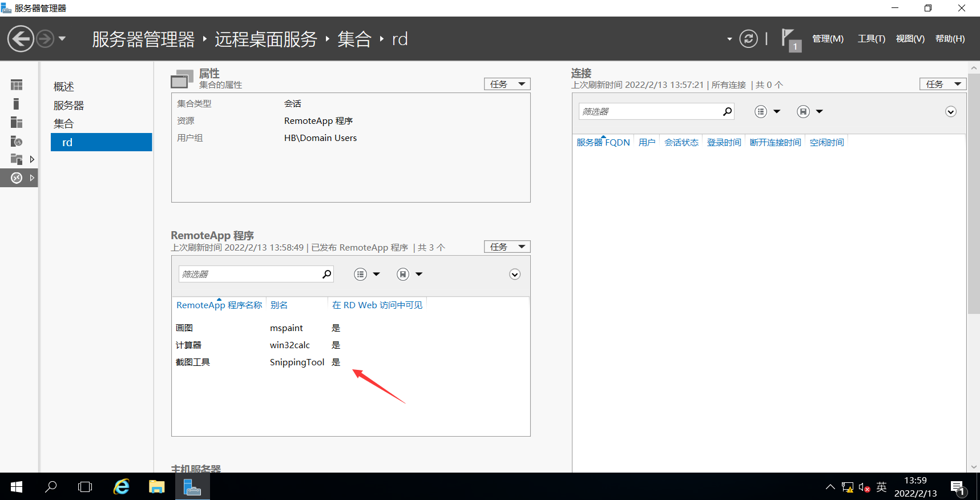
Task: Open 任务 dropdown in 连接 panel
Action: click(x=943, y=84)
